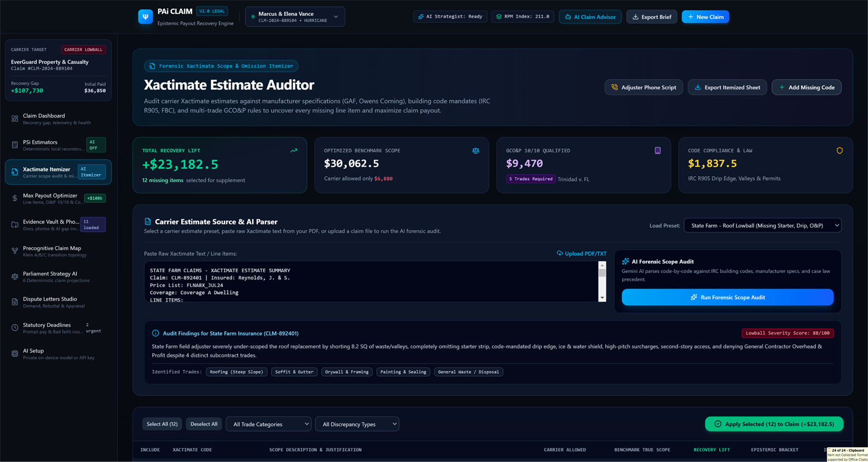Viewport: 868px width, 462px height.
Task: Click the Add Missing Code button
Action: pyautogui.click(x=807, y=87)
